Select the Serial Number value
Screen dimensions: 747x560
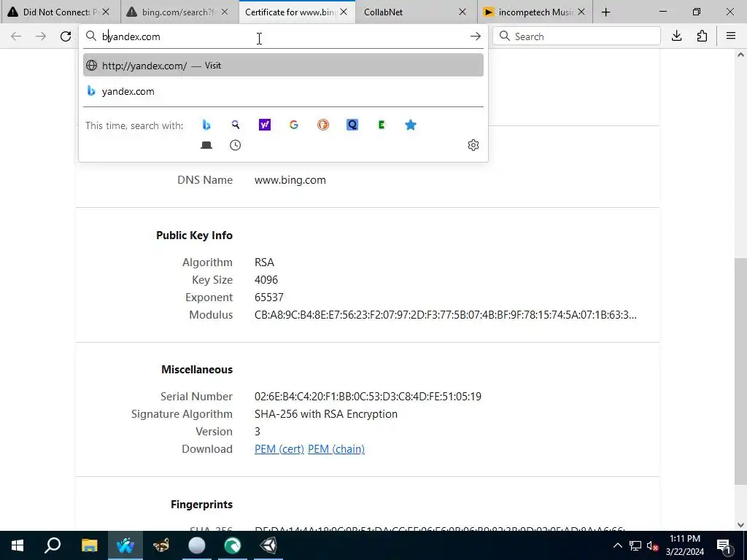(368, 397)
